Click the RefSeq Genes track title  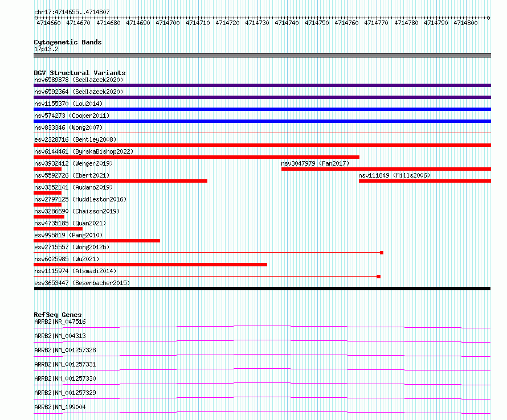coord(58,315)
